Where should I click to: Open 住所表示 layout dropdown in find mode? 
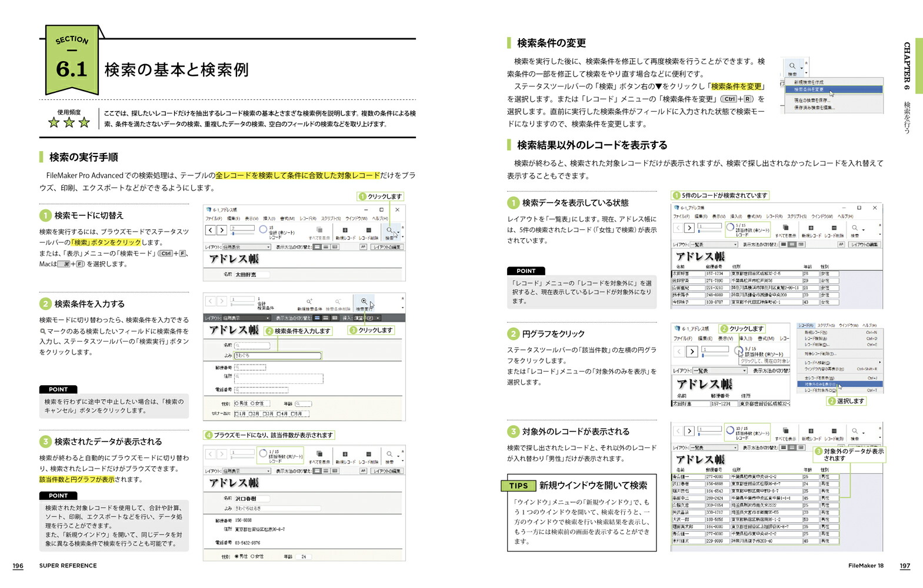coord(246,318)
